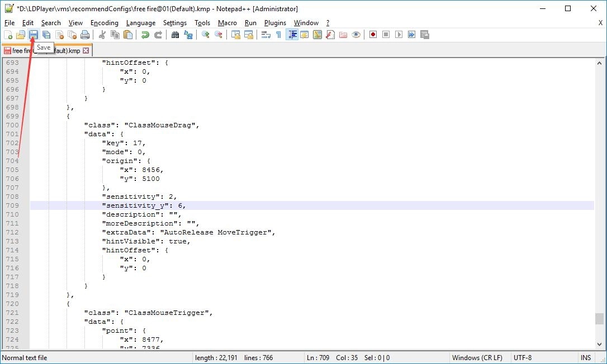This screenshot has width=607, height=364.
Task: Create a new file with the New icon
Action: tap(8, 35)
